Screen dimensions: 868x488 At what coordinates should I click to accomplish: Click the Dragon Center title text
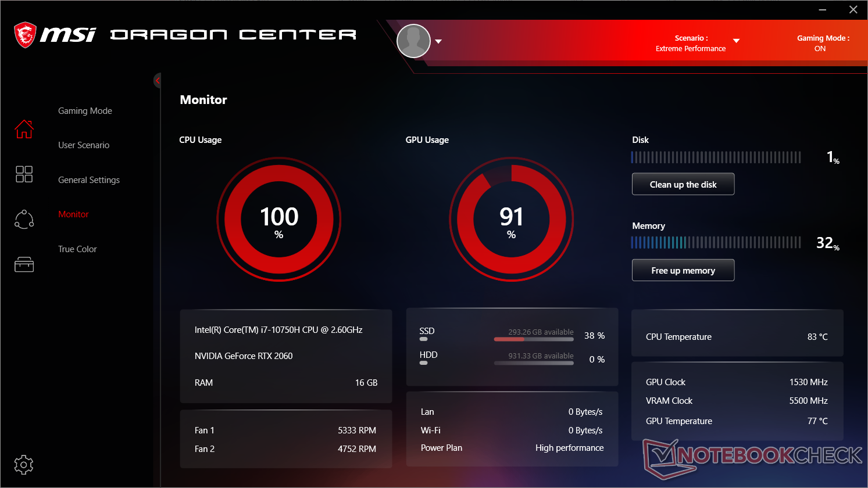click(233, 35)
